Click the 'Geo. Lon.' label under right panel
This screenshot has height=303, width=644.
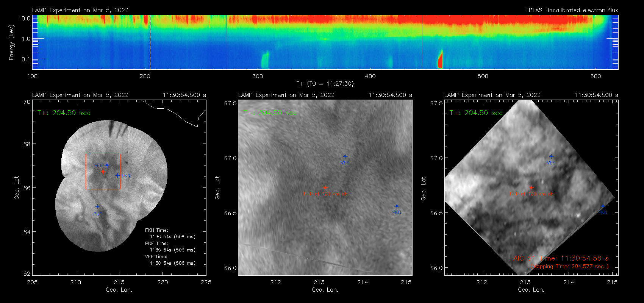pyautogui.click(x=531, y=290)
